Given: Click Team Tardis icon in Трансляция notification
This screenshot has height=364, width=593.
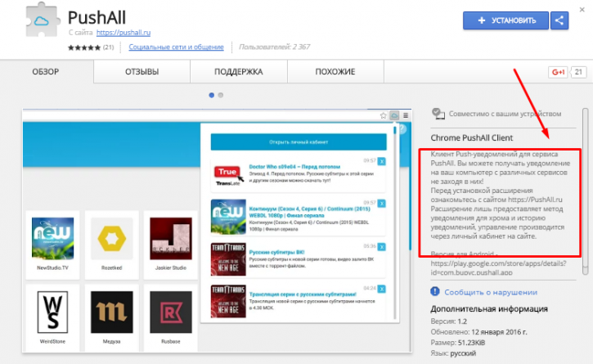Looking at the screenshot, I should [x=228, y=301].
